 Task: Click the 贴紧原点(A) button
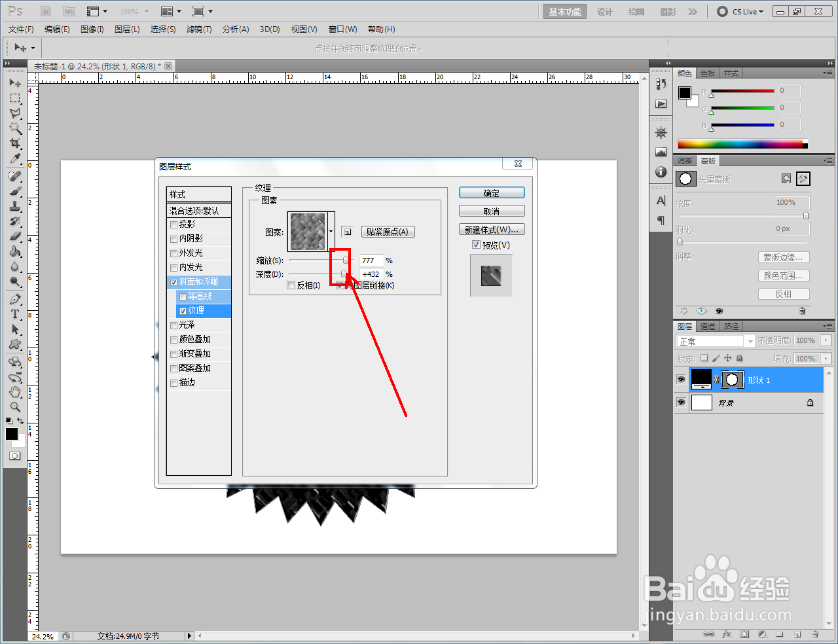click(x=388, y=232)
